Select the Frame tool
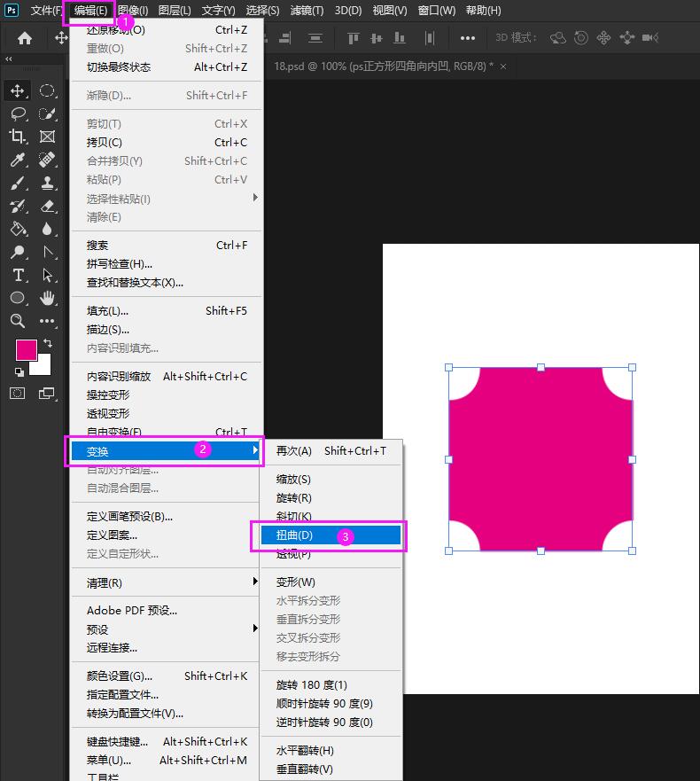Image resolution: width=700 pixels, height=781 pixels. pos(47,137)
